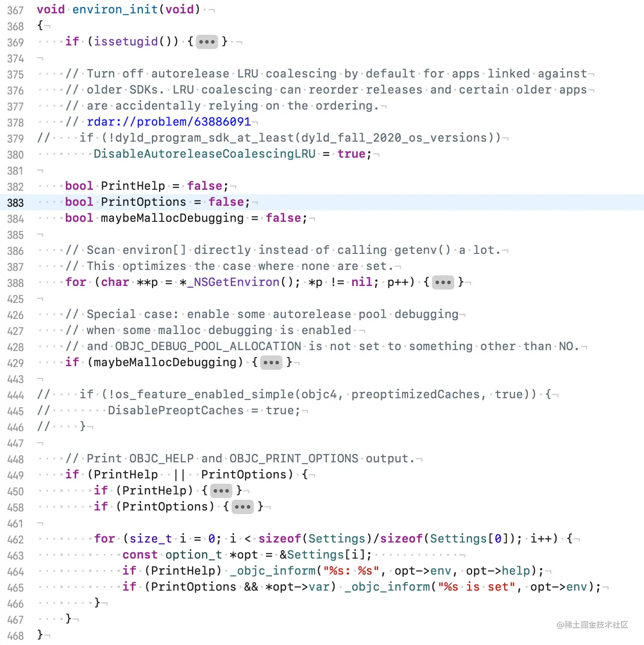
Task: Click the highlighted PrintOptions declaration line
Action: [143, 202]
